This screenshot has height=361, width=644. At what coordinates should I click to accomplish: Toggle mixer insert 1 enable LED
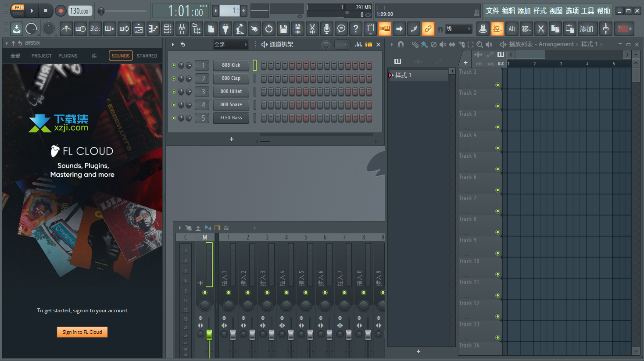pyautogui.click(x=229, y=293)
